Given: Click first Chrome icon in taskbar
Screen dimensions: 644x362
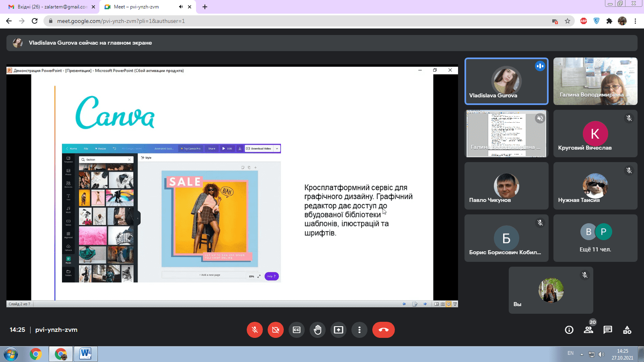Looking at the screenshot, I should coord(35,354).
